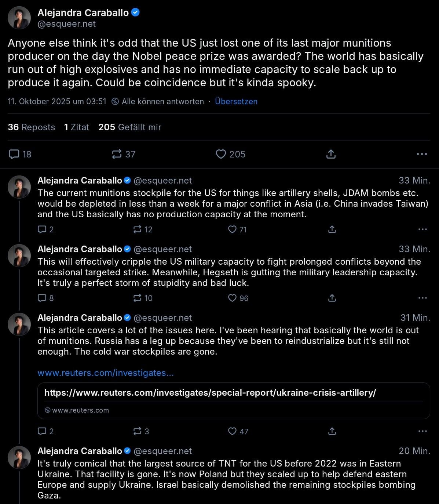Open the www.reuters.com/investigates link
Image resolution: width=439 pixels, height=504 pixels.
(x=106, y=373)
